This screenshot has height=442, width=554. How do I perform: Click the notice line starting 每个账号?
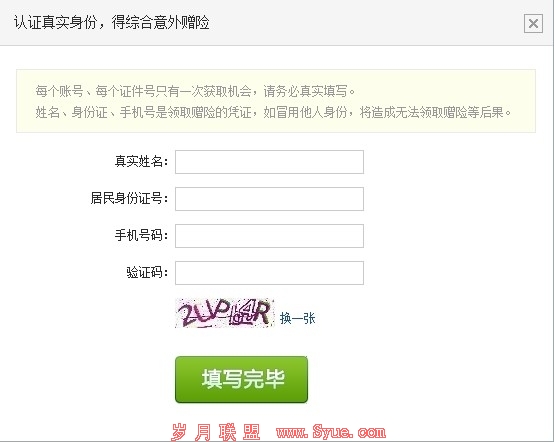click(x=195, y=91)
